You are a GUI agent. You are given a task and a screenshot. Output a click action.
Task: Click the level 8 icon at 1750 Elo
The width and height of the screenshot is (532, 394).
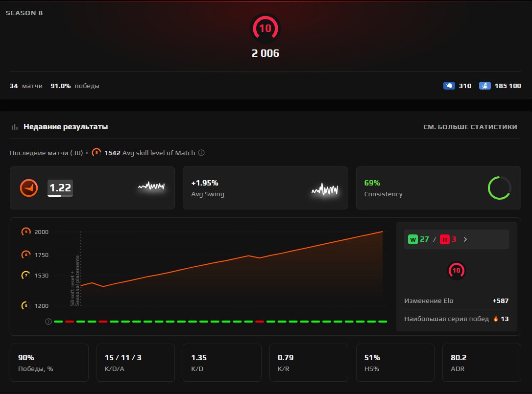[x=26, y=255]
